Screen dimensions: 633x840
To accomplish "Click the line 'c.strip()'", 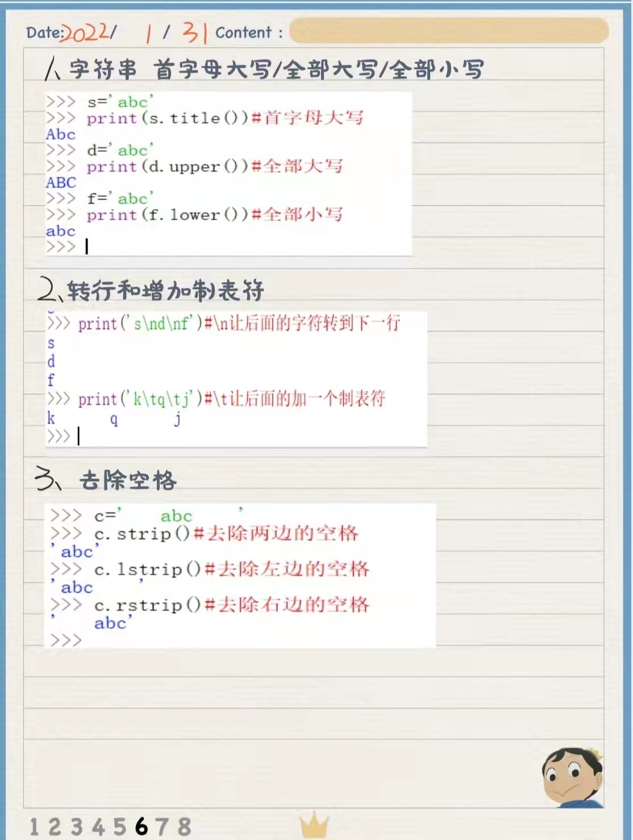I will (142, 534).
